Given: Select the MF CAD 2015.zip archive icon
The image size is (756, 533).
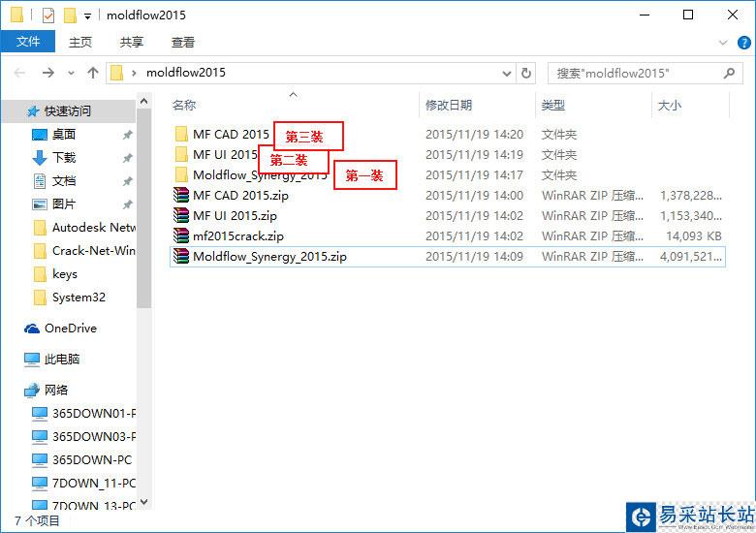Looking at the screenshot, I should [181, 195].
